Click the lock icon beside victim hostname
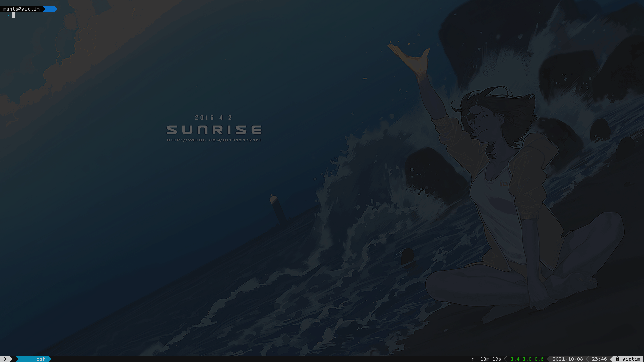 (x=618, y=359)
